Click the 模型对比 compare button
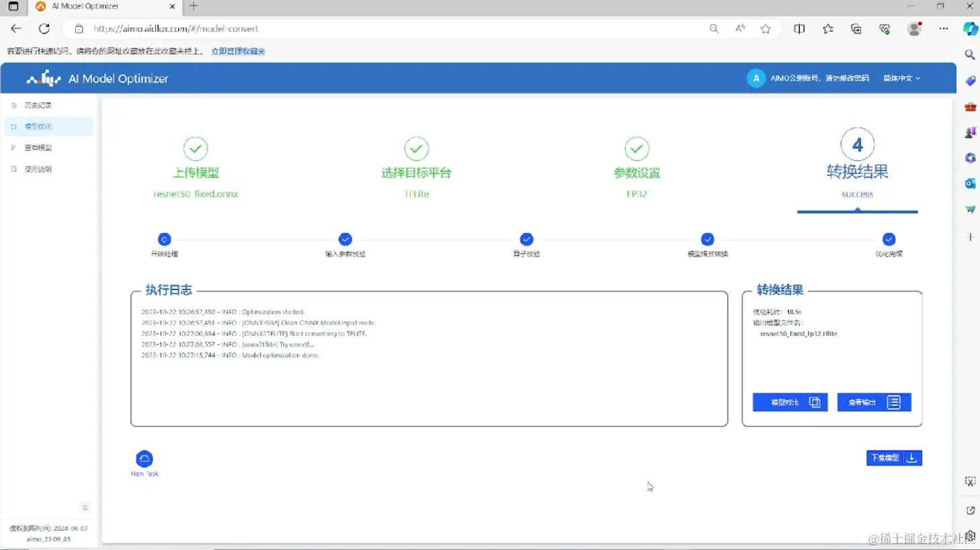 (790, 402)
